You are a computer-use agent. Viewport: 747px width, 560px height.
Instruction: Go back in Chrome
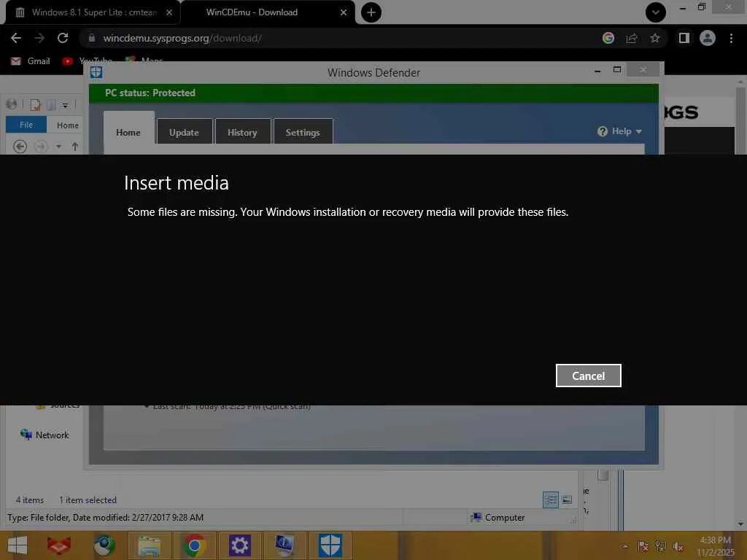(16, 38)
